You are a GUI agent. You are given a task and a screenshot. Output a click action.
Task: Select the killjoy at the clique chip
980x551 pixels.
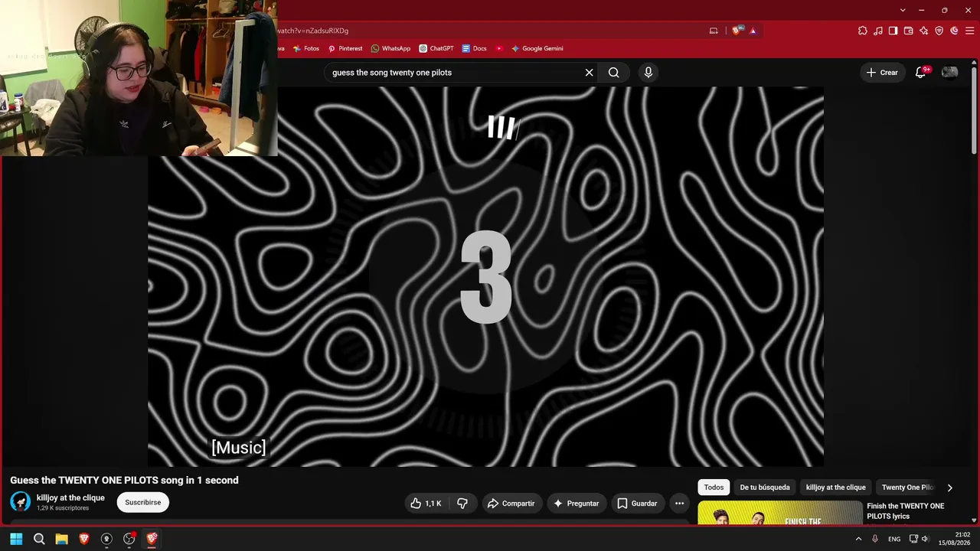836,487
